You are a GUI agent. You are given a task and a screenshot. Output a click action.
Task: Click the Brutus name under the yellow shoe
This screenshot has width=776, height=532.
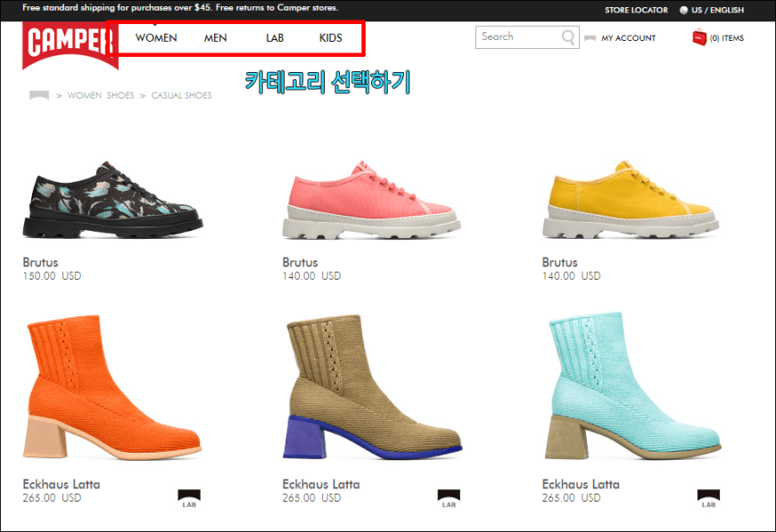560,263
